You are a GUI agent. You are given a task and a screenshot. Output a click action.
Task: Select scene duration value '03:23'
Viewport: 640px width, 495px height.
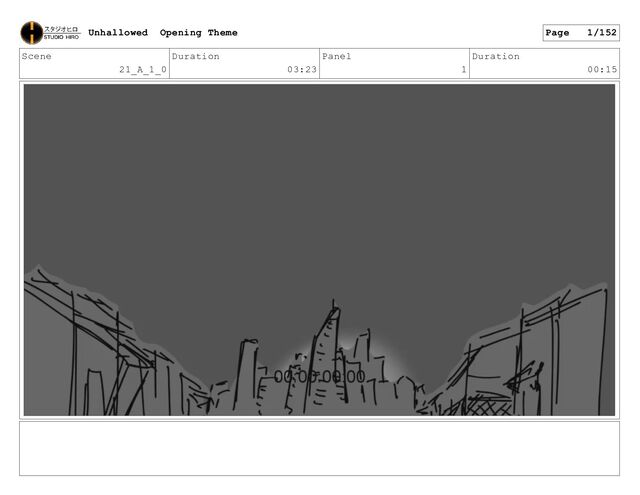tap(302, 70)
